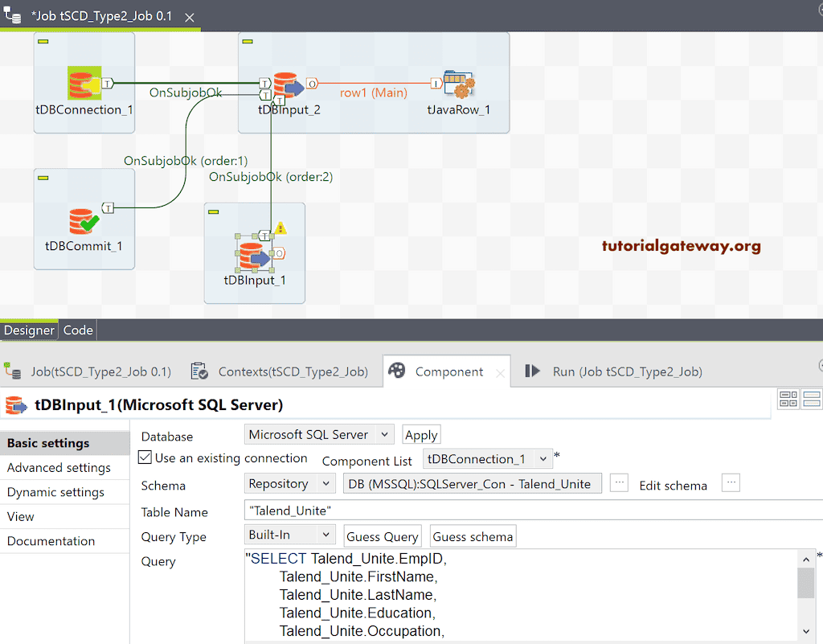Click the row layout view icon at top right
The width and height of the screenshot is (823, 644).
point(811,399)
